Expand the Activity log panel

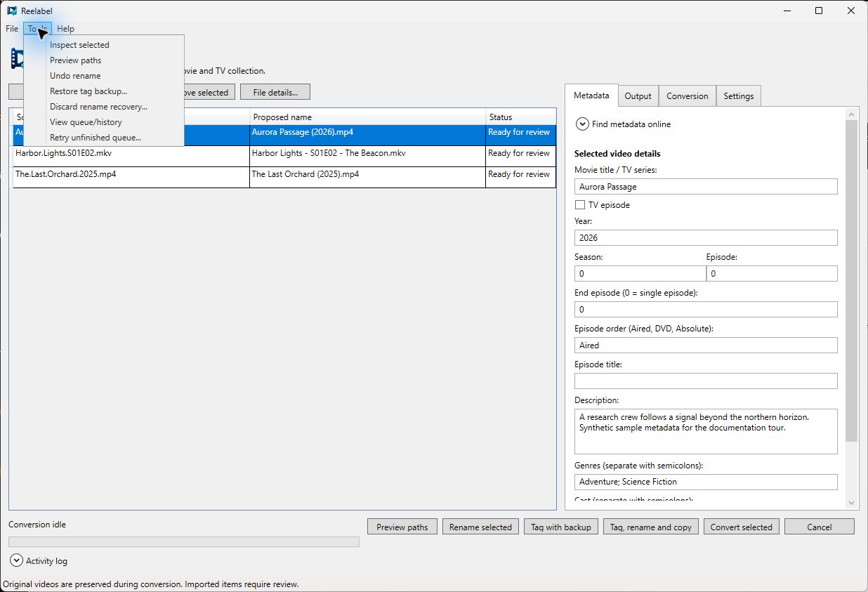coord(16,560)
